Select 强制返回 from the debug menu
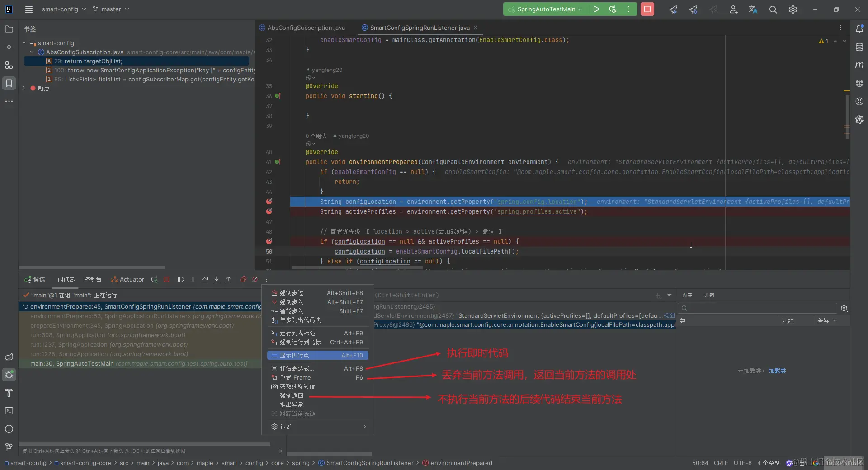 pyautogui.click(x=318, y=395)
